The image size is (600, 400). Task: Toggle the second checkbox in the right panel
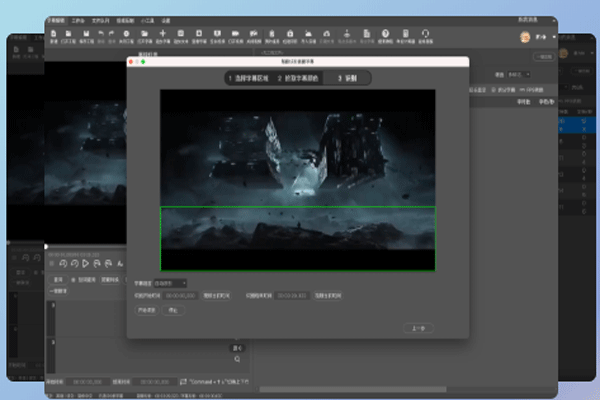(x=524, y=89)
